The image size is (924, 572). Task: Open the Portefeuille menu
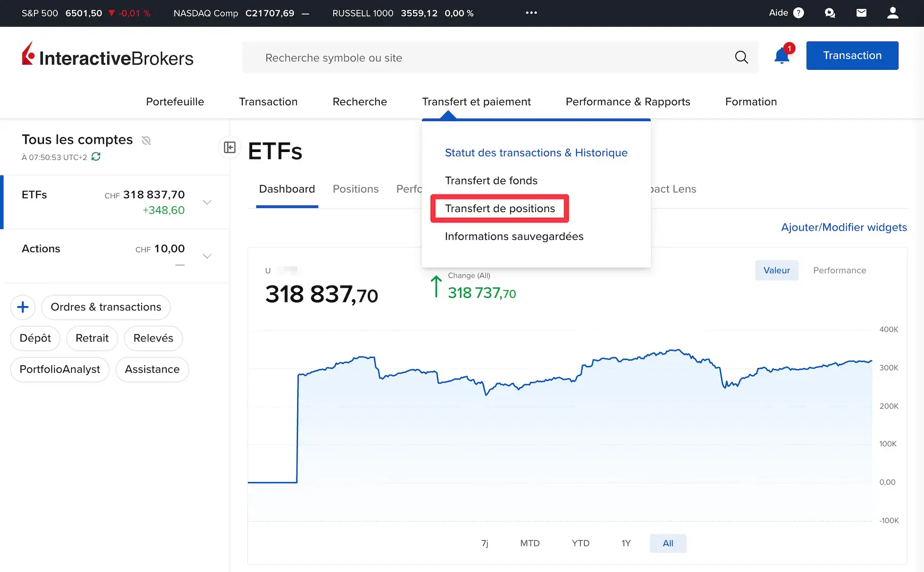point(175,102)
